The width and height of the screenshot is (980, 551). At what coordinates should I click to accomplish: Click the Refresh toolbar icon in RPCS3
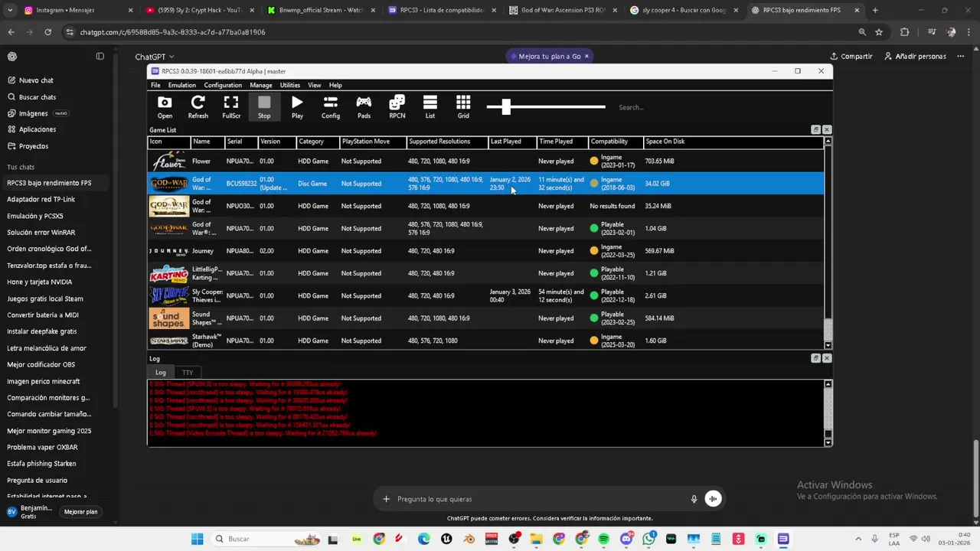point(198,107)
